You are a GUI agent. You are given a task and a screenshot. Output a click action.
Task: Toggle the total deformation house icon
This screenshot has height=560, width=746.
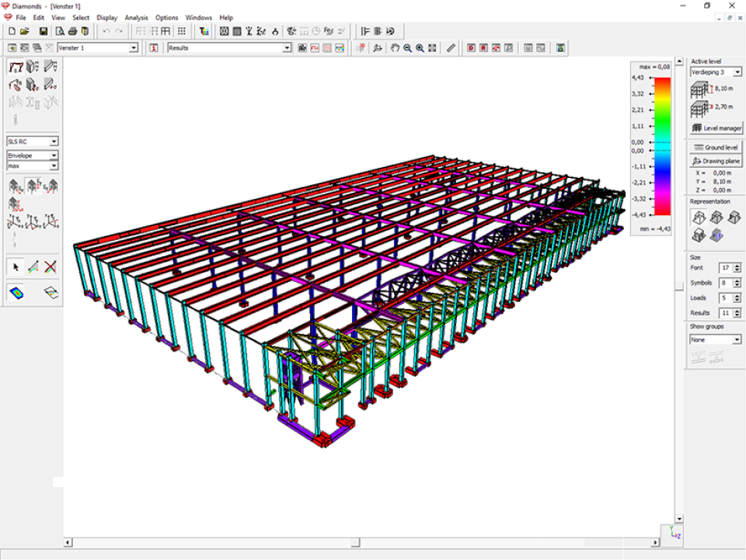coord(16,204)
